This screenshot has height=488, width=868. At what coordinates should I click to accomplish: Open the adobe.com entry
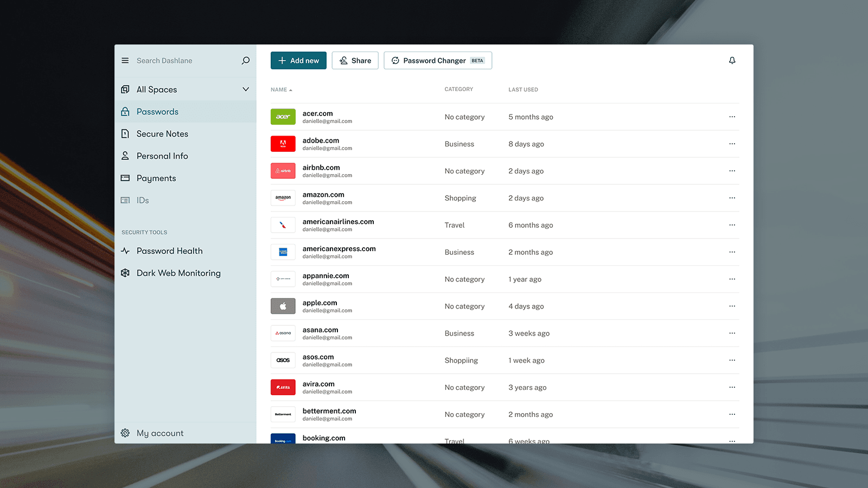505,144
